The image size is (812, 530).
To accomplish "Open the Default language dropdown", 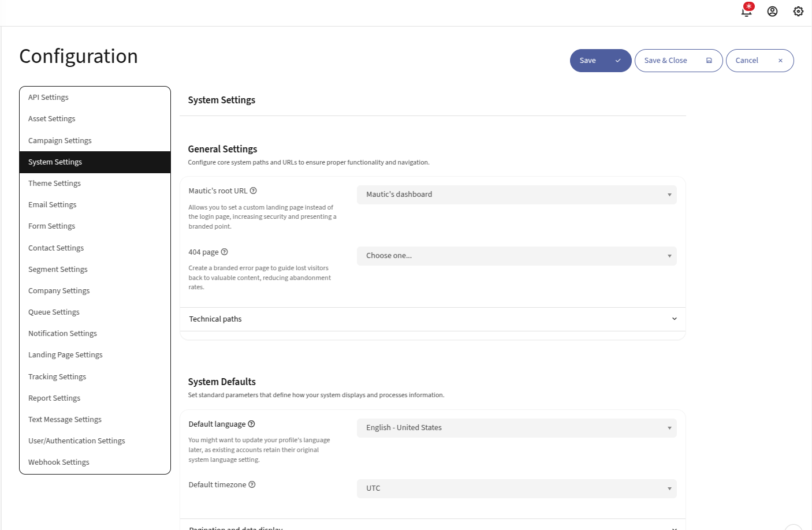I will tap(516, 428).
